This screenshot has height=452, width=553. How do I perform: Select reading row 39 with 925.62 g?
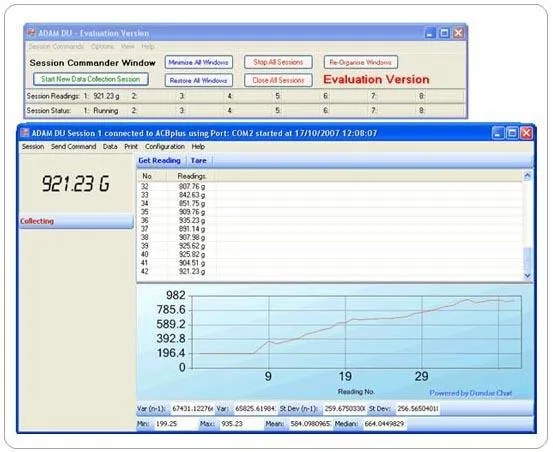(330, 246)
